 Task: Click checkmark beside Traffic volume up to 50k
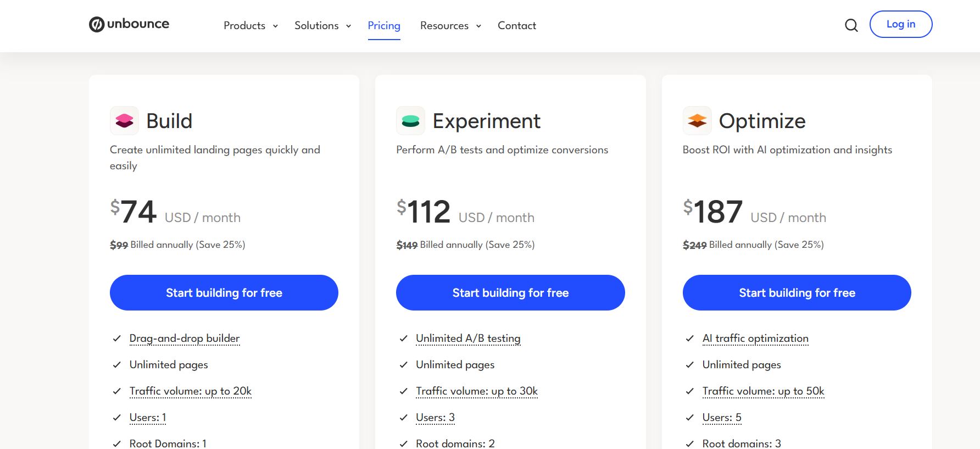[x=689, y=391]
